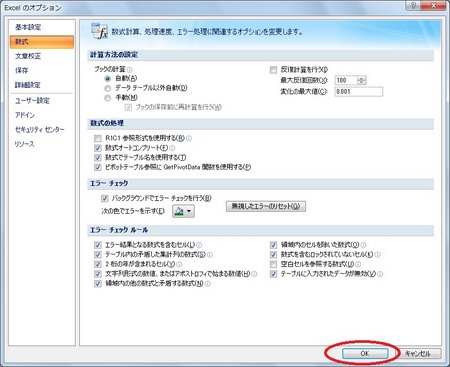Open 詳細設定 category in left pane
Screen dimensions: 450x367
[42, 85]
